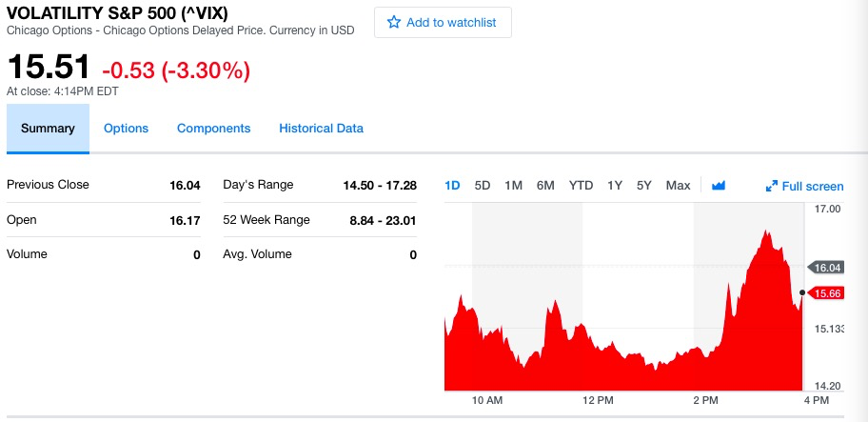The width and height of the screenshot is (868, 422).
Task: Click the star Add to watchlist icon
Action: [x=394, y=23]
